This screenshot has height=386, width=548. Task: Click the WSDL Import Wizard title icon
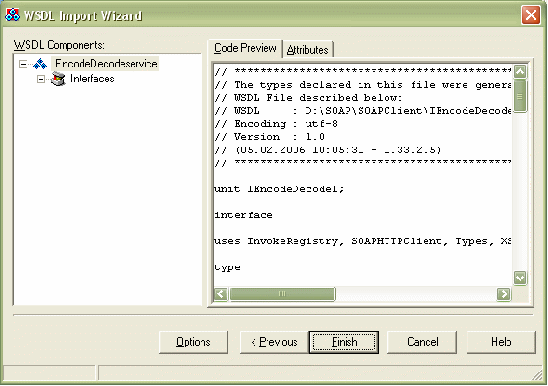12,15
